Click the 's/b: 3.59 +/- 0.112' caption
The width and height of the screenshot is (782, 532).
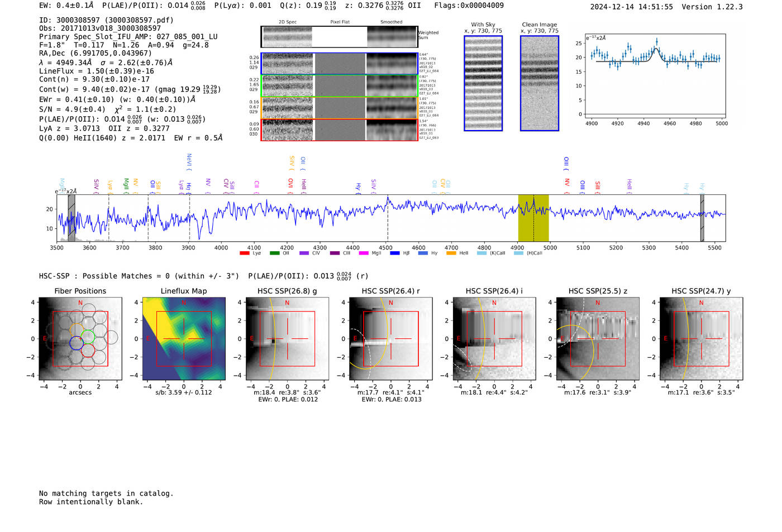[x=184, y=392]
